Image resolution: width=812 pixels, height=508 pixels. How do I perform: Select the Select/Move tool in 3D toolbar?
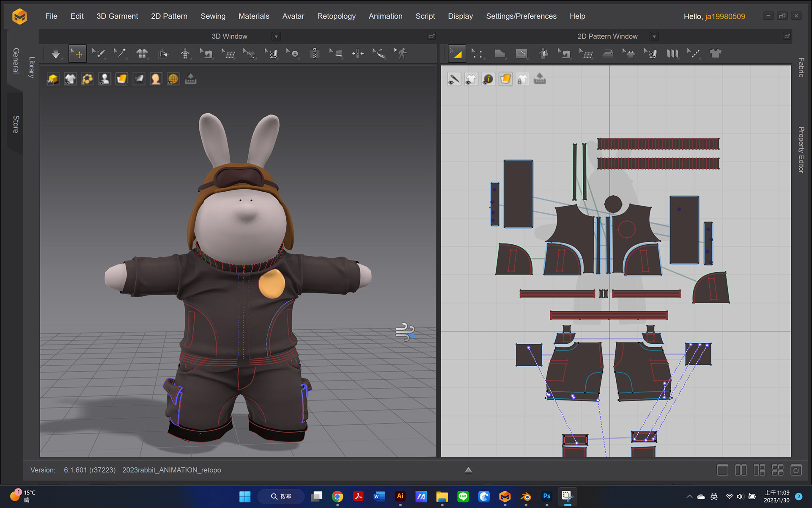[x=78, y=54]
